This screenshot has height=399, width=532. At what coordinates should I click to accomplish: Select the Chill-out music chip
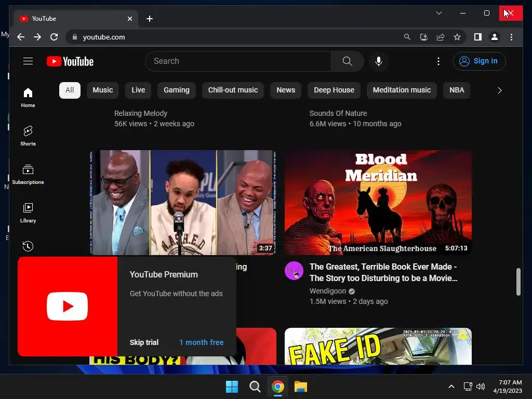[x=233, y=90]
